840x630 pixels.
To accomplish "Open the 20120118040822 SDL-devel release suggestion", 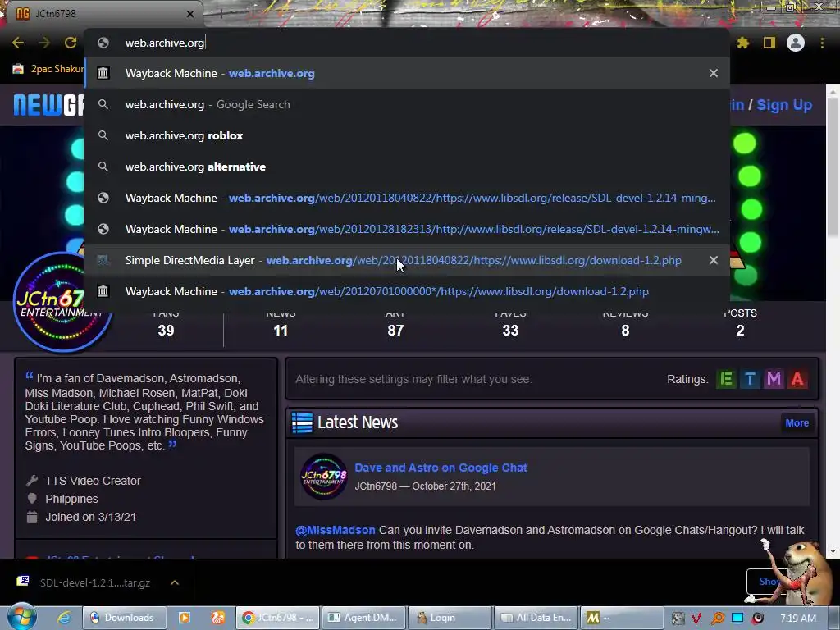I will click(x=407, y=198).
